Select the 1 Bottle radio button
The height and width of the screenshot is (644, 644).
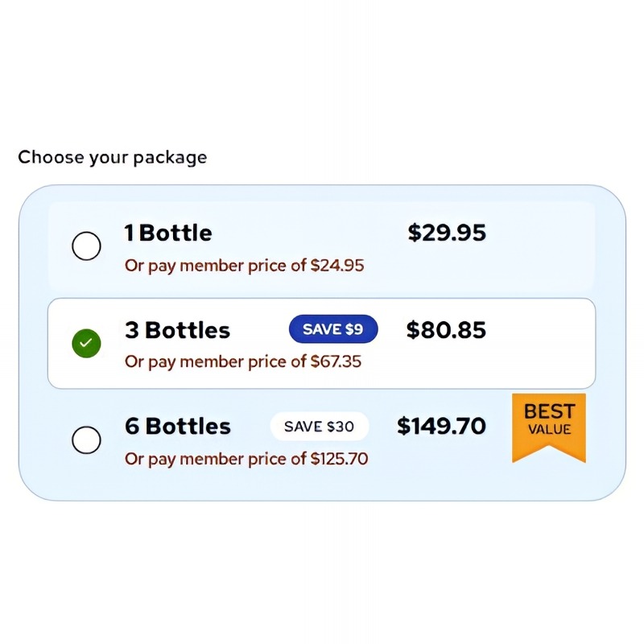[x=86, y=246]
